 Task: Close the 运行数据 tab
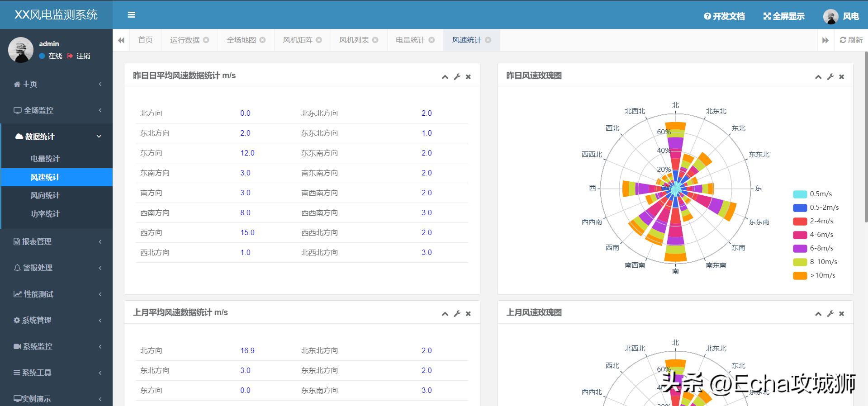206,40
